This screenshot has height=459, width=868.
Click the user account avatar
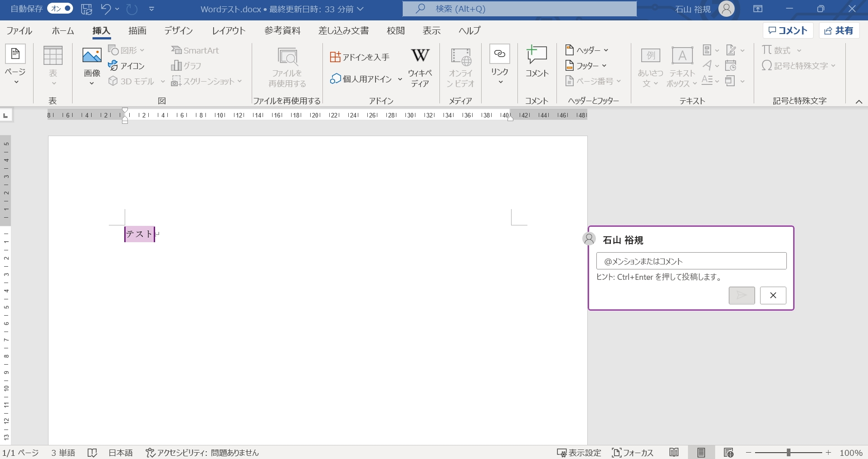click(x=726, y=9)
